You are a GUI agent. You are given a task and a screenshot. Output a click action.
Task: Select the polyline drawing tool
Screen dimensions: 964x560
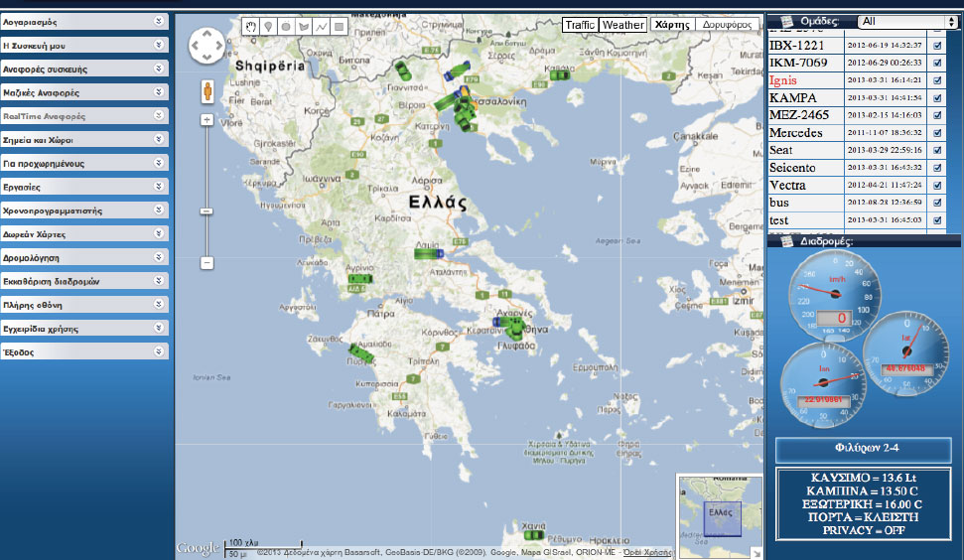pos(322,27)
